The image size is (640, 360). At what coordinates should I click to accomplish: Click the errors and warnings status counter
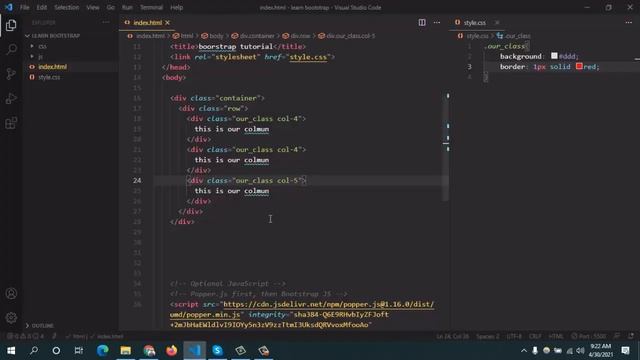pyautogui.click(x=25, y=336)
